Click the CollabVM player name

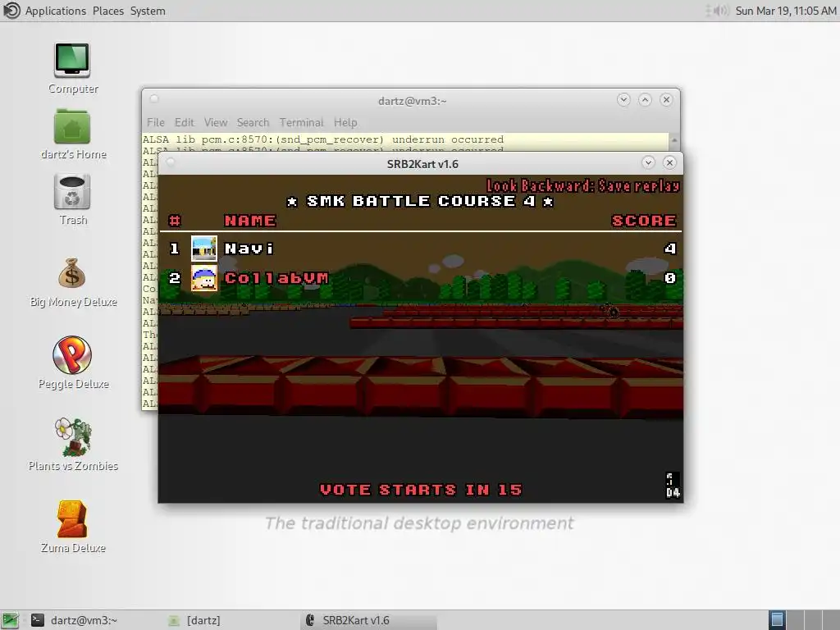click(276, 278)
